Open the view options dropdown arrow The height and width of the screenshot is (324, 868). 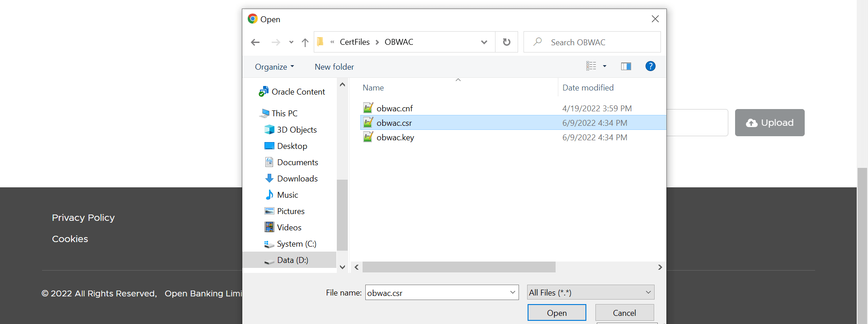[604, 66]
